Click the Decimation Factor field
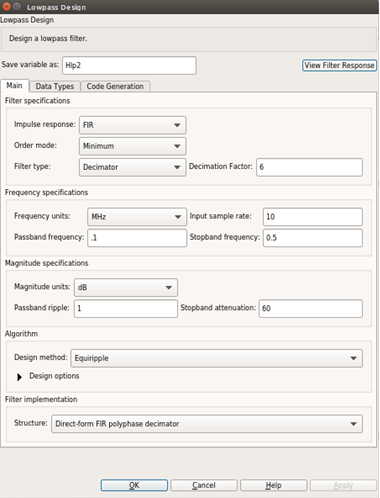The height and width of the screenshot is (498, 380). [309, 167]
